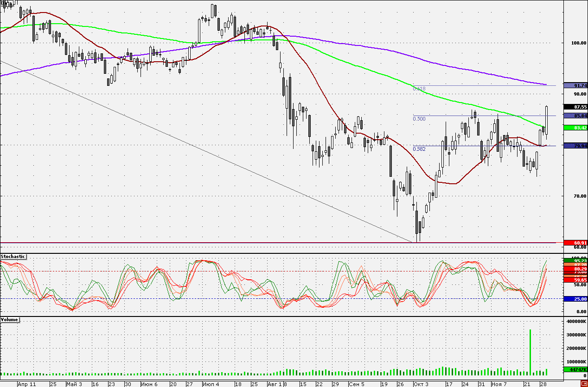Select the 'Окт 3' date on time axis
This screenshot has height=387, width=588.
coord(421,384)
